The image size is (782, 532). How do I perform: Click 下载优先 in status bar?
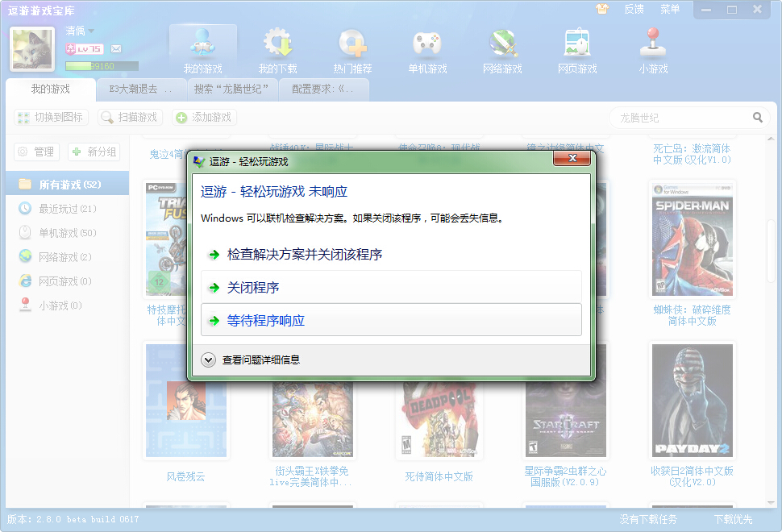point(733,520)
